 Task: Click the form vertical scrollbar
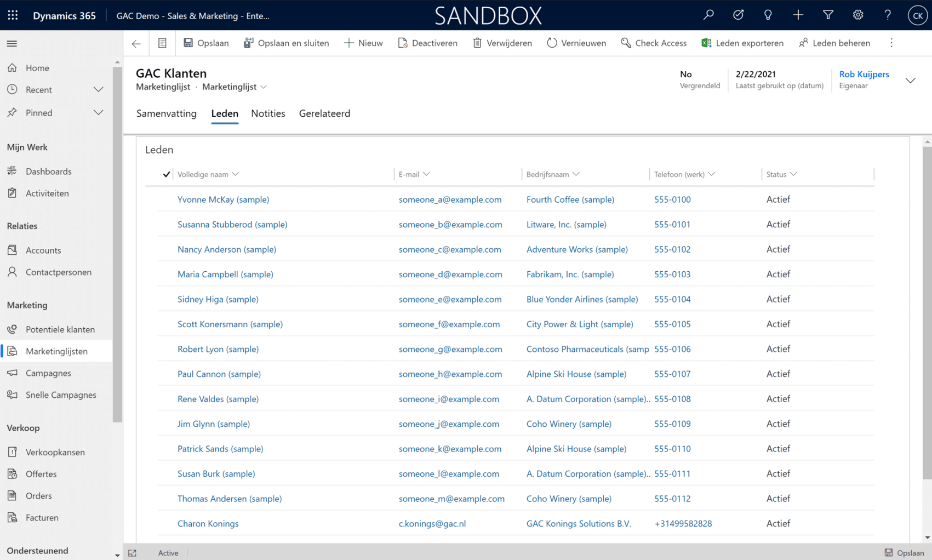927,312
